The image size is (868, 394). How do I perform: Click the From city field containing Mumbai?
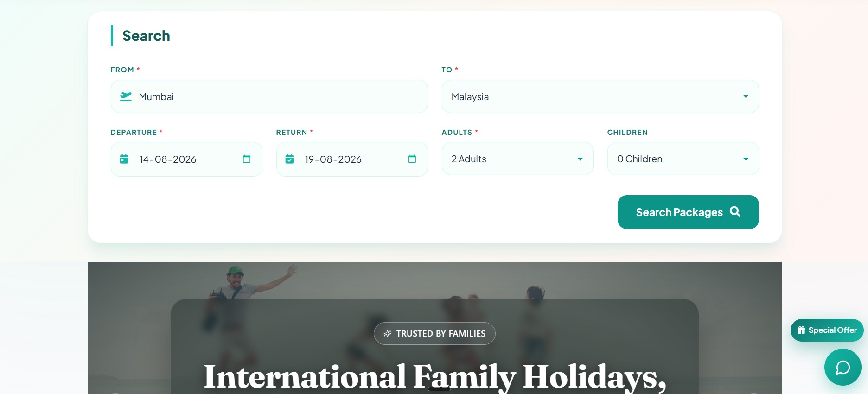[269, 96]
